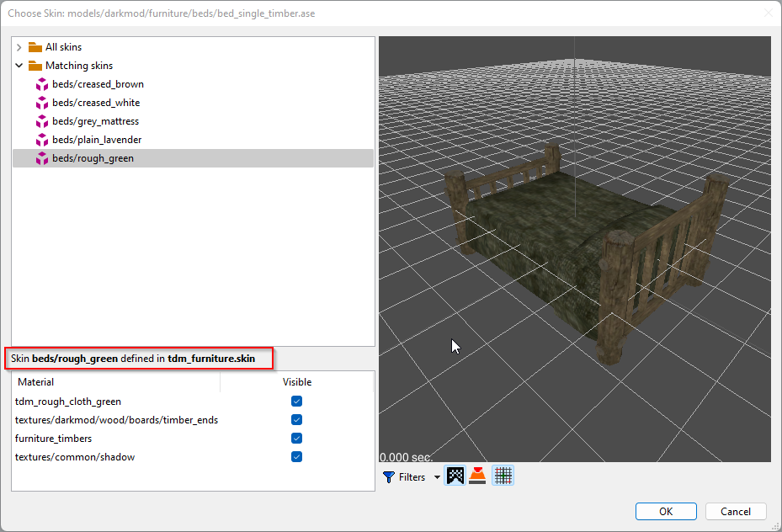Uncheck visibility for tdm_rough_cloth_green
Screen dimensions: 782x532
(296, 402)
